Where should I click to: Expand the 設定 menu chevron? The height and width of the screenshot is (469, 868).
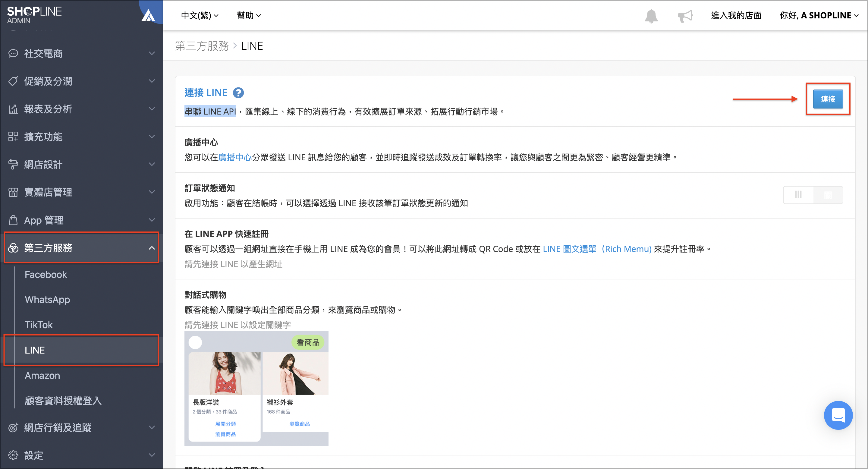coord(152,455)
